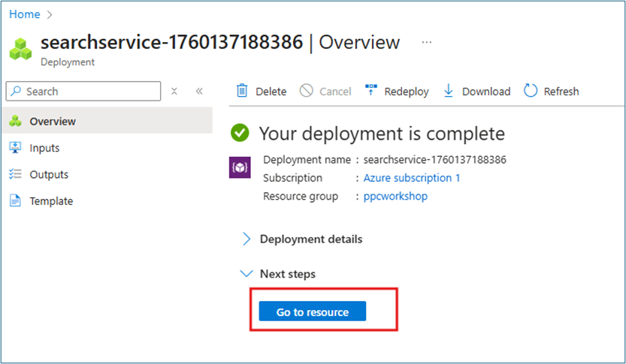Click the Template document icon
Viewport: 626px width, 364px height.
(15, 200)
